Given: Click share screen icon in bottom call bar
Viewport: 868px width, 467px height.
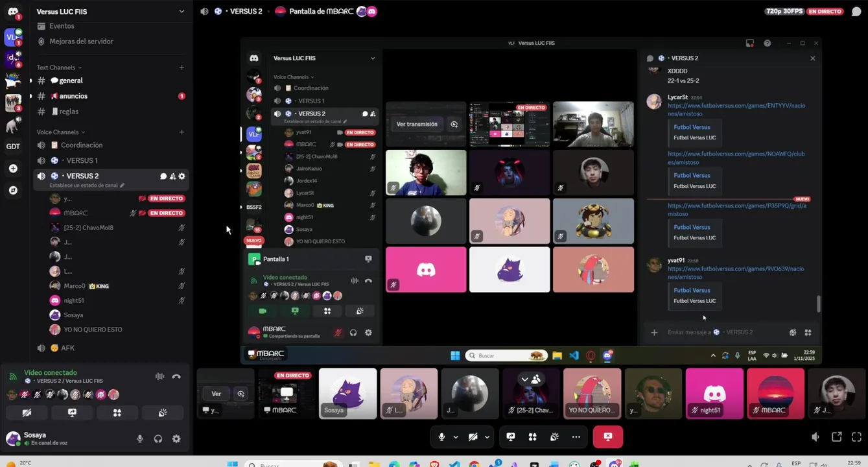Looking at the screenshot, I should click(511, 437).
